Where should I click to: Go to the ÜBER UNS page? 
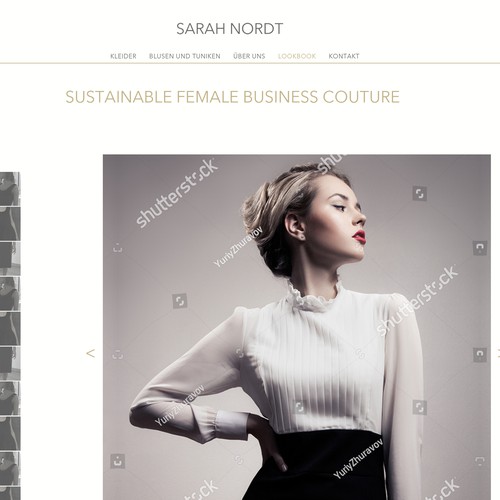pyautogui.click(x=249, y=56)
